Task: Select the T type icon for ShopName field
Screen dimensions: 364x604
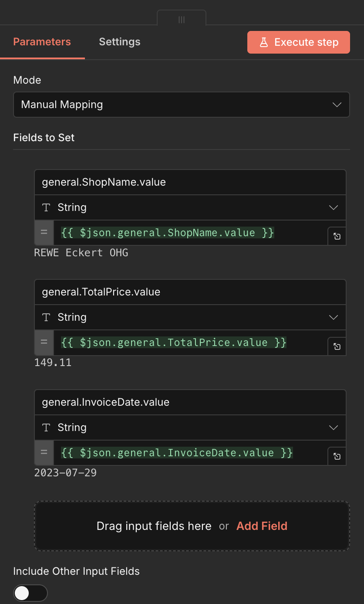Action: coord(46,207)
